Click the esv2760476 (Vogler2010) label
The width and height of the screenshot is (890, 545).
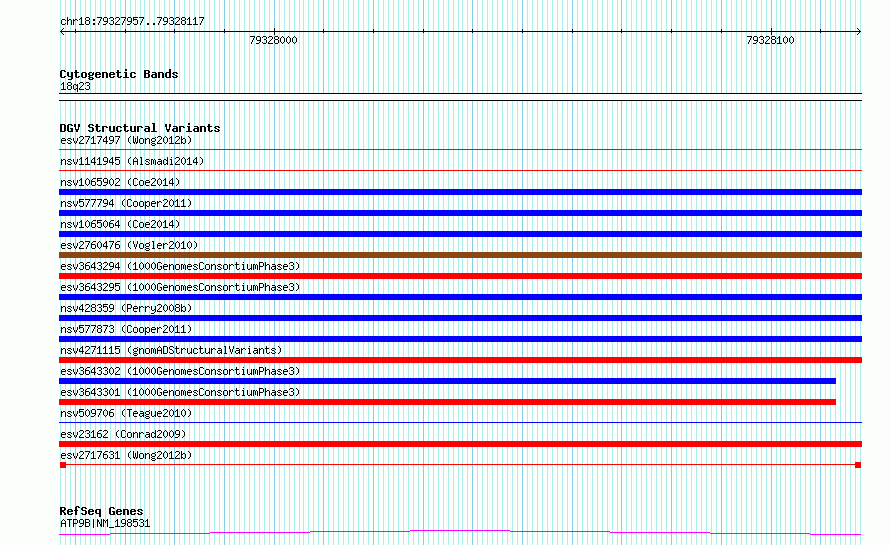pos(129,245)
